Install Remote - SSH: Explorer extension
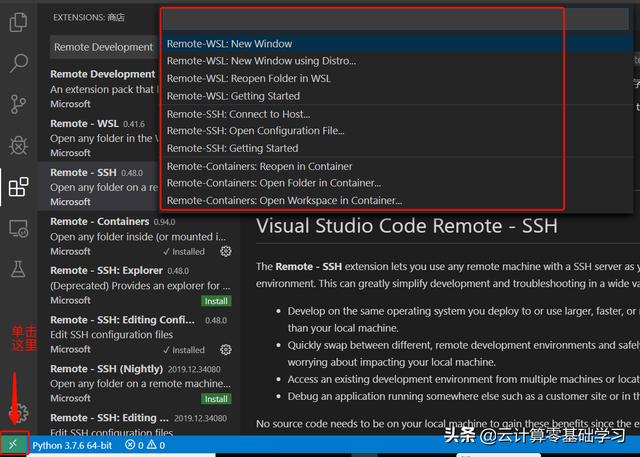This screenshot has height=457, width=640. click(216, 301)
